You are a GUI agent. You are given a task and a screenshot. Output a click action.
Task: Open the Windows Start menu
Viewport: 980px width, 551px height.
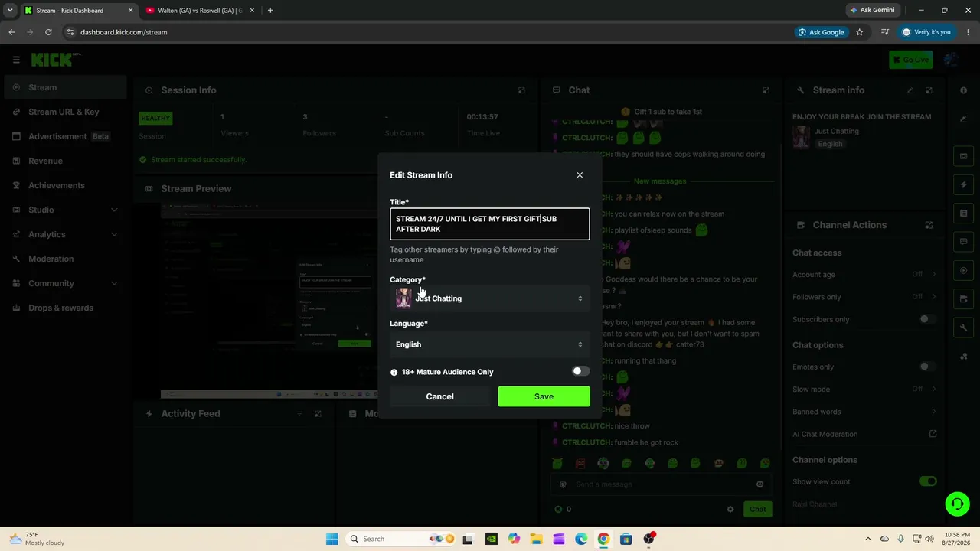click(x=332, y=539)
